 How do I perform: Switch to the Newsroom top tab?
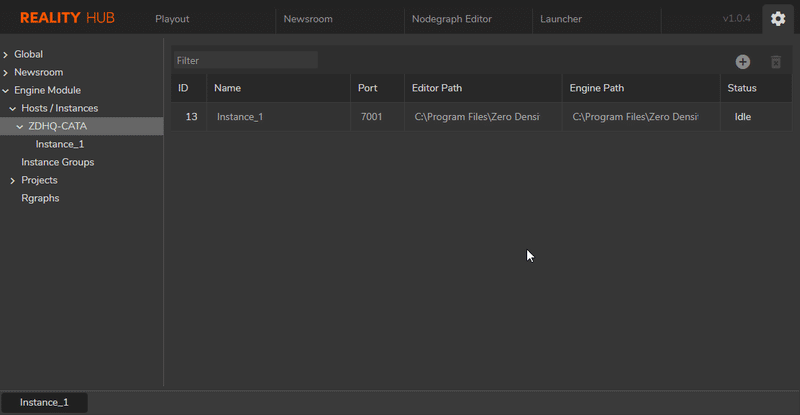pos(308,19)
